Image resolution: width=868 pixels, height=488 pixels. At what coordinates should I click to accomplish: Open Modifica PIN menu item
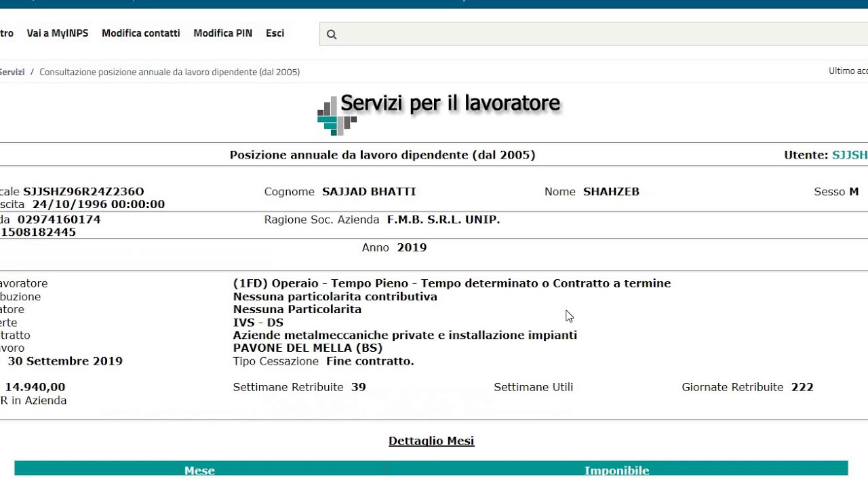[223, 33]
